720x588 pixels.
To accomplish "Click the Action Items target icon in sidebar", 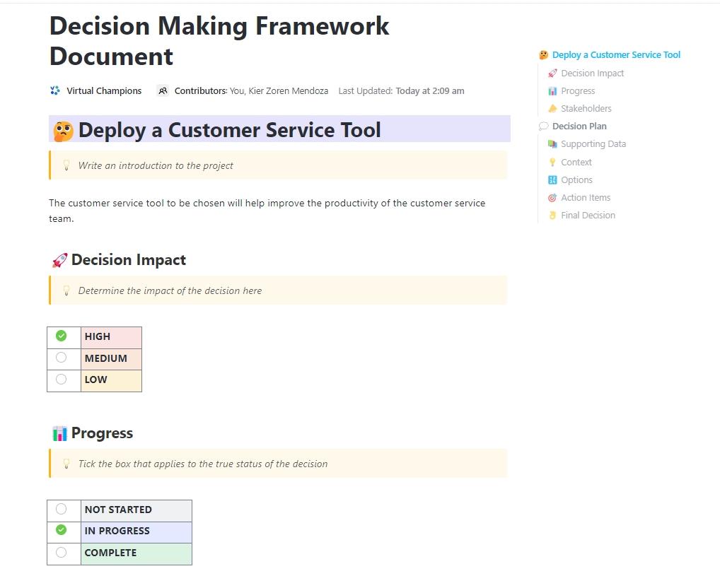I will point(552,197).
